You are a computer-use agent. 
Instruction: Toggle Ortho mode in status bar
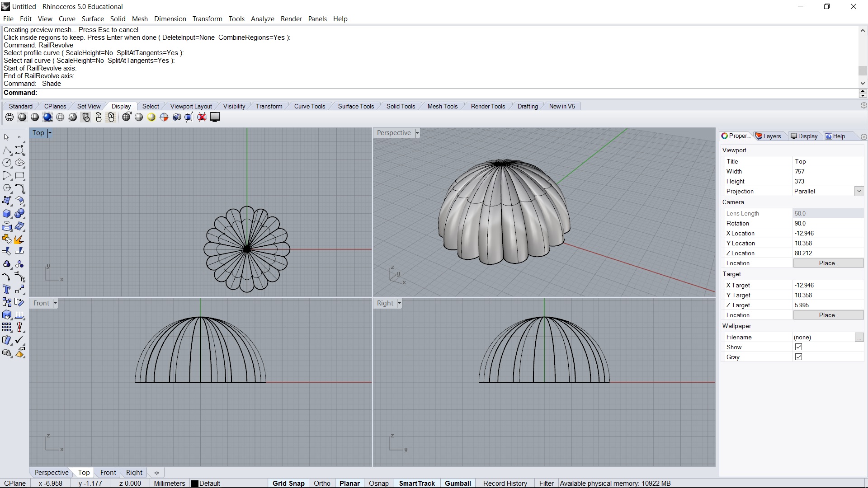[322, 483]
